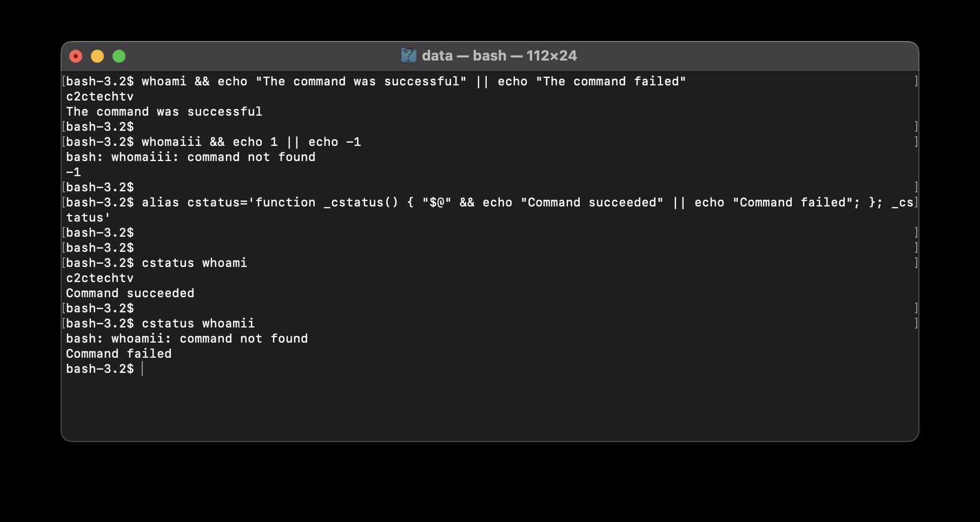Select the Command failed output text
980x522 pixels.
coord(118,353)
